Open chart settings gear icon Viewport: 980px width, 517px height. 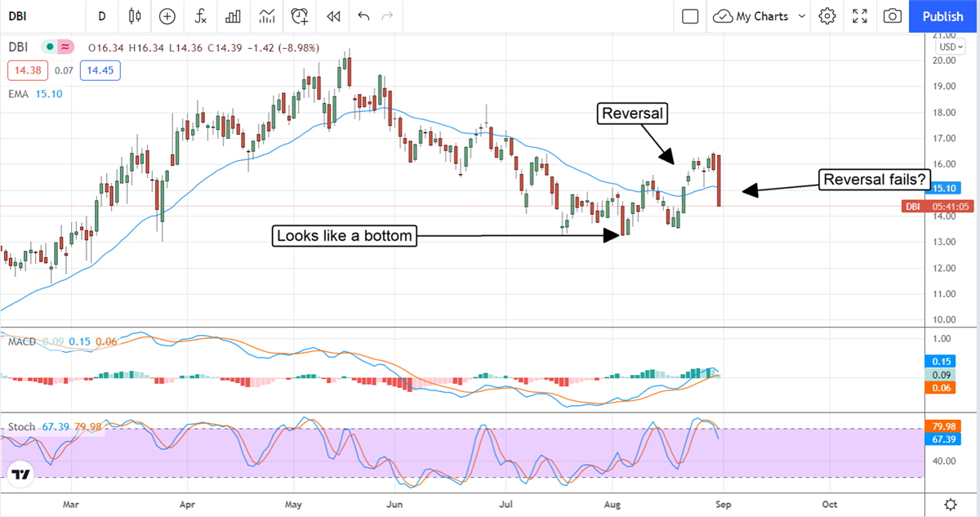pyautogui.click(x=827, y=16)
